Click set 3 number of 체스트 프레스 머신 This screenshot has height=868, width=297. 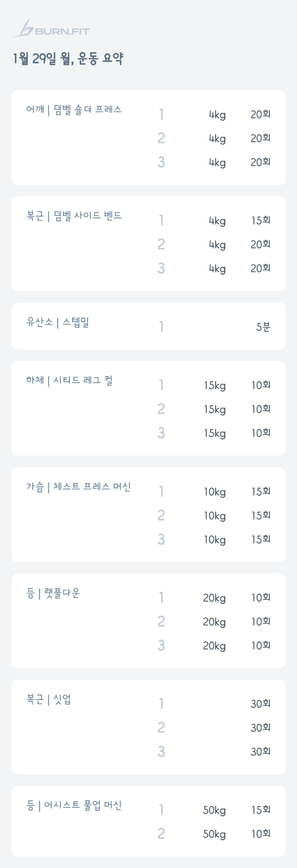pyautogui.click(x=161, y=540)
